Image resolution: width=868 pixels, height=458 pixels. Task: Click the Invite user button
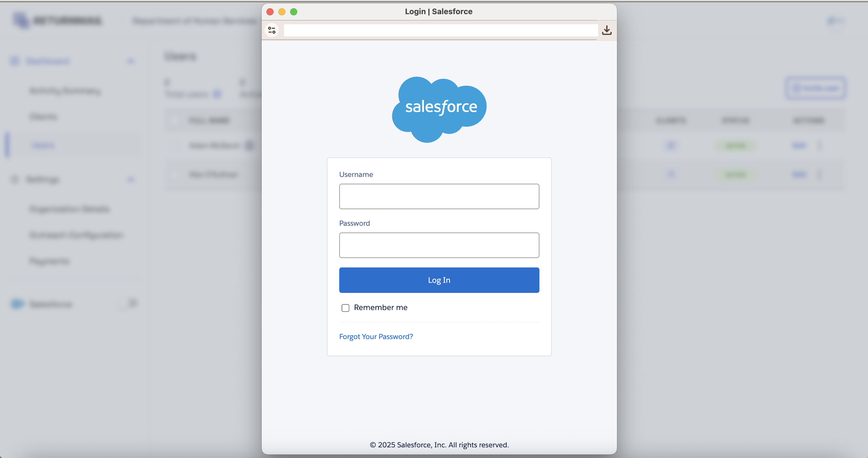[815, 88]
